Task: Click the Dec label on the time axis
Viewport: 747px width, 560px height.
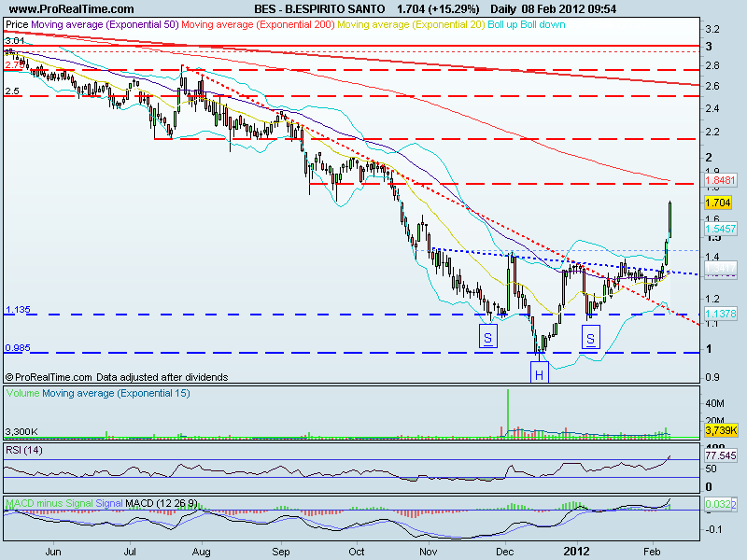Action: click(x=505, y=552)
